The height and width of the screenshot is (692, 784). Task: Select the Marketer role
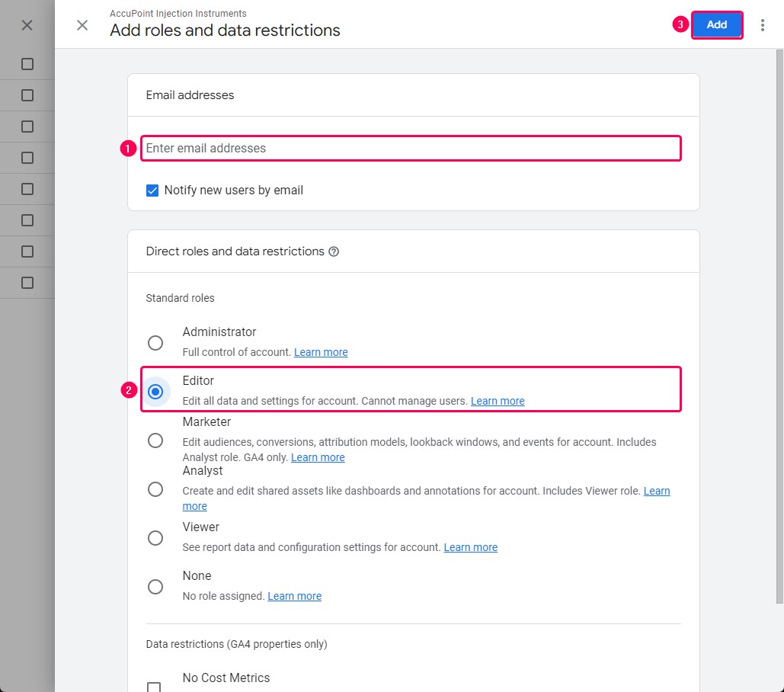(x=155, y=440)
